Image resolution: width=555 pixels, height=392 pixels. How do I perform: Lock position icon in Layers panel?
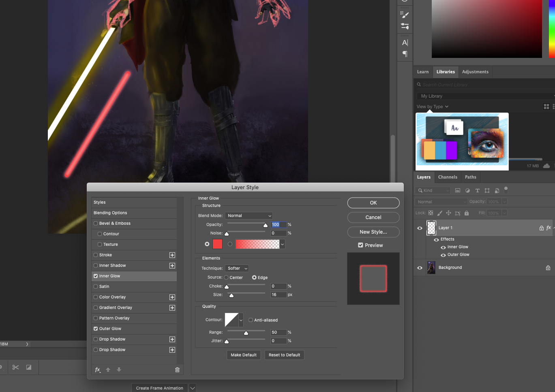(448, 213)
